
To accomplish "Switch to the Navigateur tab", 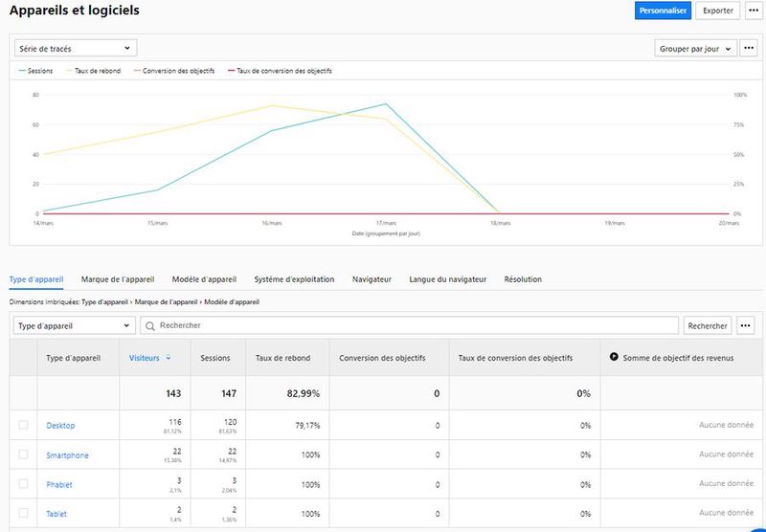I will [x=372, y=279].
